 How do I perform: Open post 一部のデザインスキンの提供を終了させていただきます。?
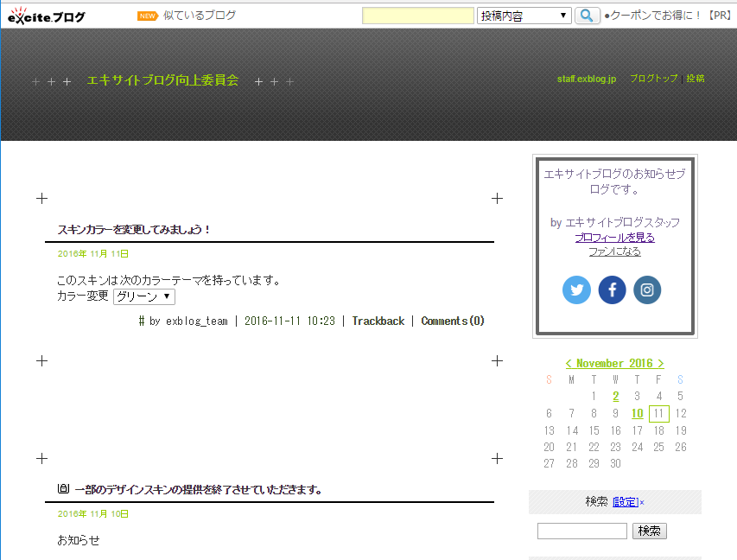[x=199, y=489]
